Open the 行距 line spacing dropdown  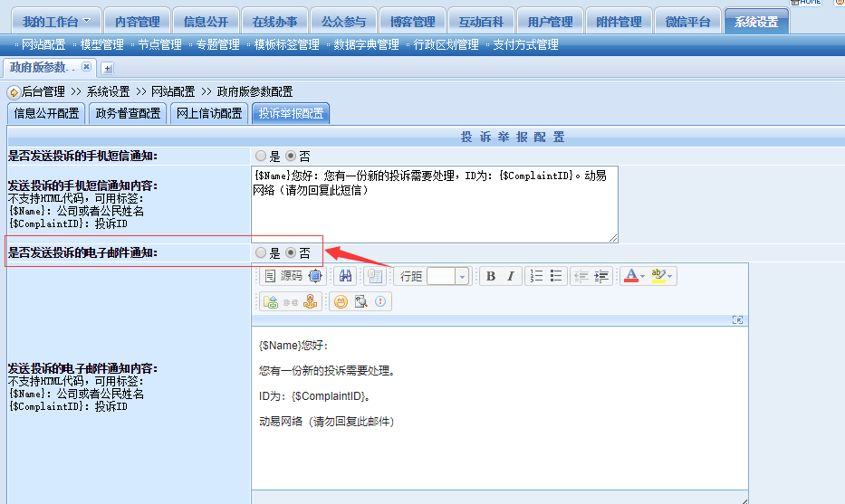click(462, 276)
